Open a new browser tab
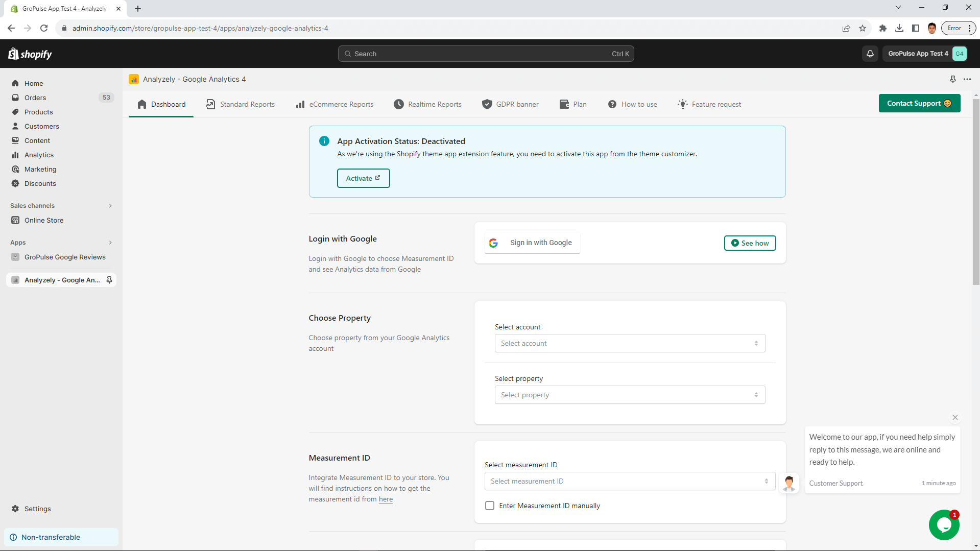Screen dimensions: 980x551 138,9
